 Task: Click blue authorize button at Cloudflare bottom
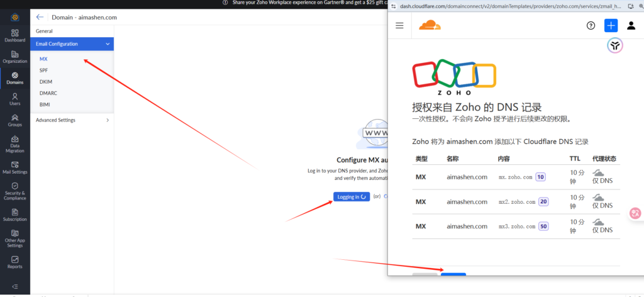[x=453, y=274]
